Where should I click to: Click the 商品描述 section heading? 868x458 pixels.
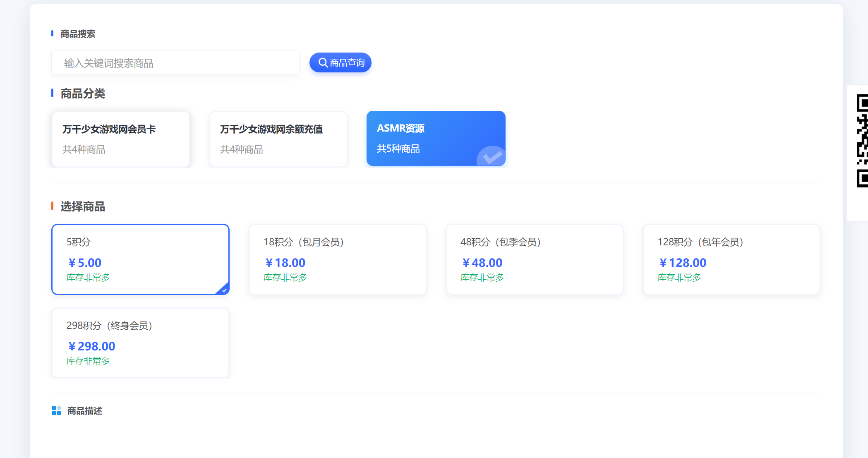pos(84,411)
